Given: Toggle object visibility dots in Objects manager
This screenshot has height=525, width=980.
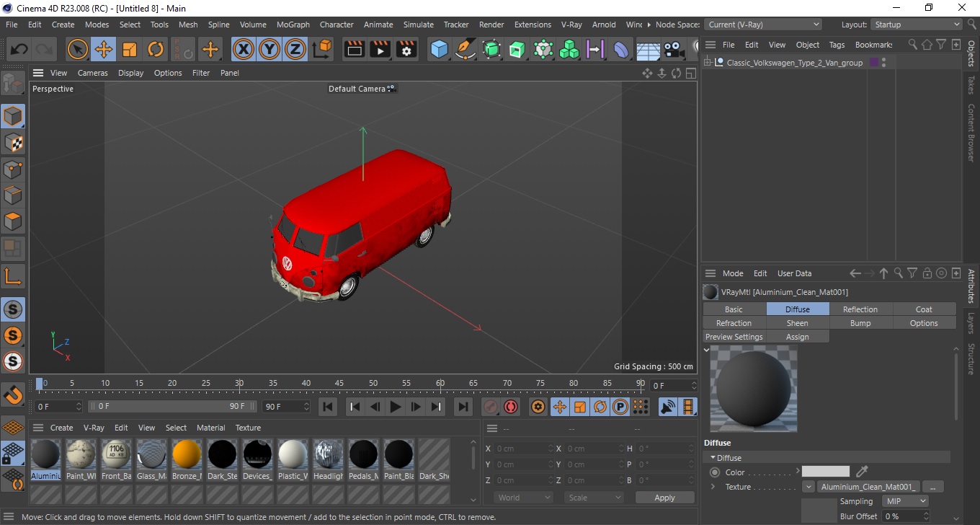Looking at the screenshot, I should 884,63.
